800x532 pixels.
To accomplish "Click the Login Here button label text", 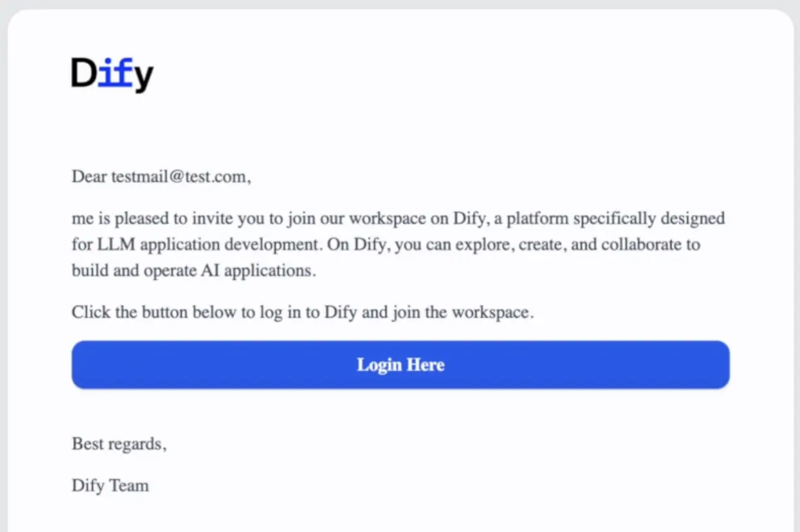I will pos(400,364).
